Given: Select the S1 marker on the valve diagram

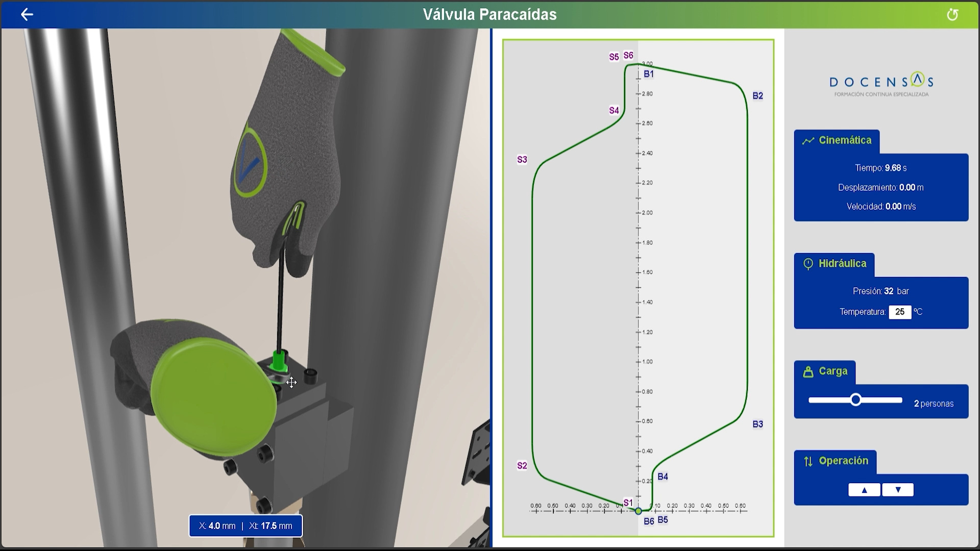Looking at the screenshot, I should 628,502.
